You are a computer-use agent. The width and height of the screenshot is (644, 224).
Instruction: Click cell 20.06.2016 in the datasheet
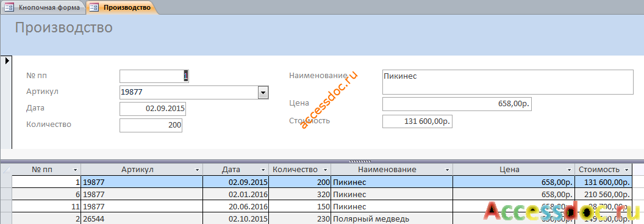point(236,206)
